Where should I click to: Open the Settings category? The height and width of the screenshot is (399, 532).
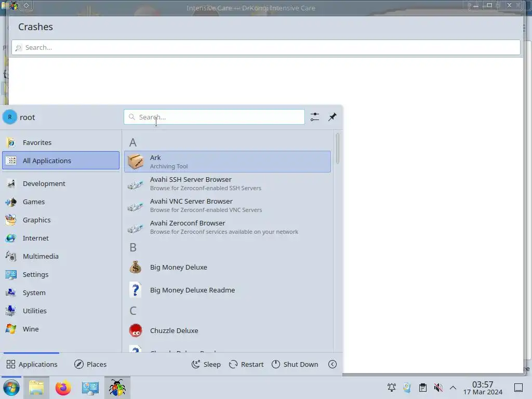click(61, 274)
